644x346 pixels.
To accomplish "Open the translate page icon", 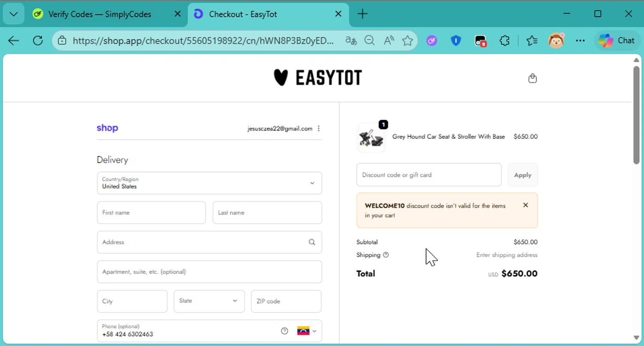I will [351, 41].
